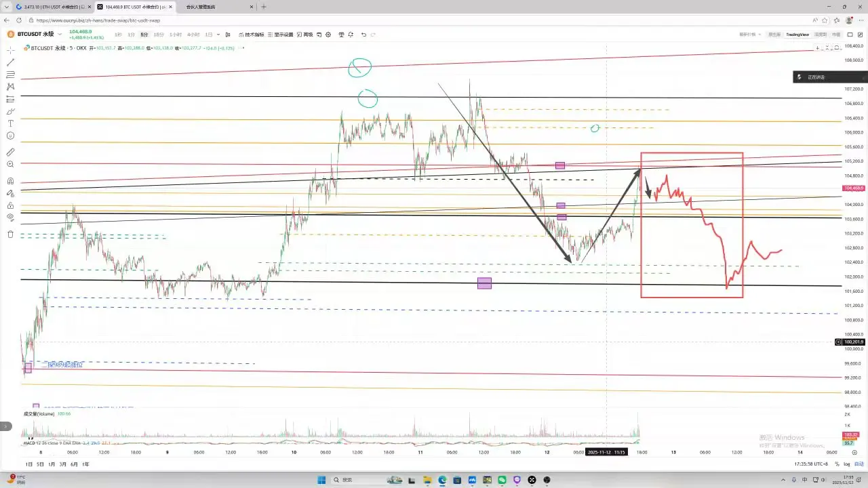Delete drawings with the trash icon
The width and height of the screenshot is (868, 488).
click(10, 235)
